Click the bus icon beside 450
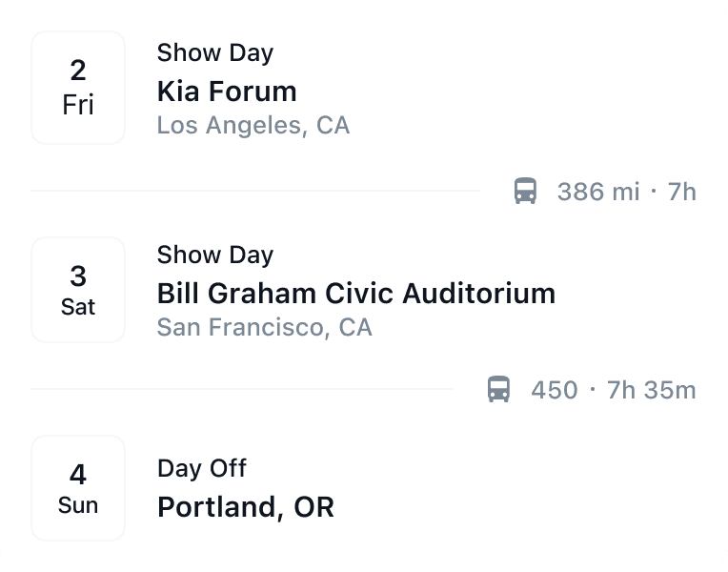Screen dimensions: 728x572 (x=498, y=390)
